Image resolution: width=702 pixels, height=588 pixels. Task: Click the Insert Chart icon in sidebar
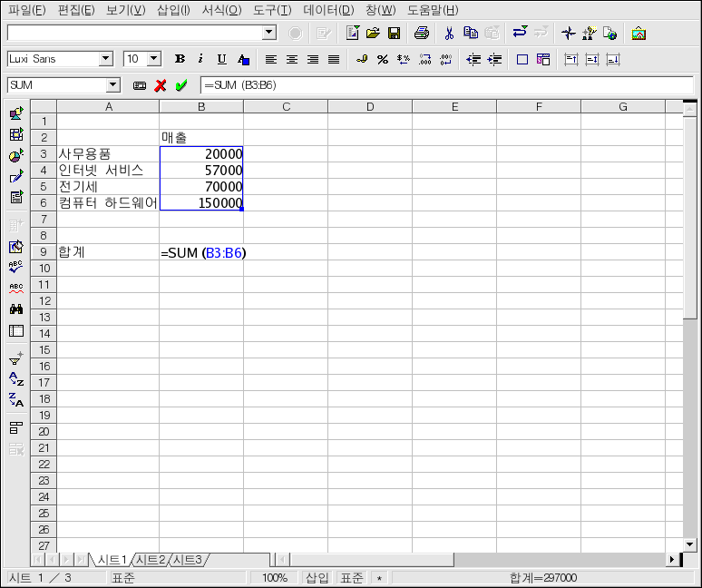coord(16,155)
